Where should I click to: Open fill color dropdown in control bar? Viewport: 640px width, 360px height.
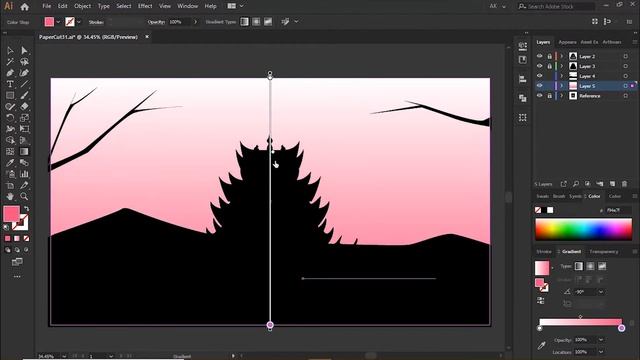click(58, 22)
